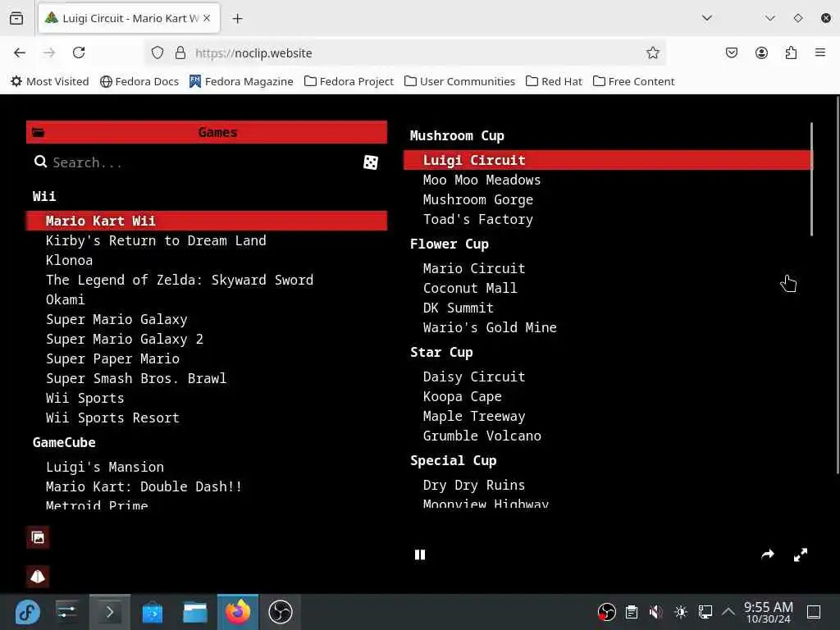Bookmark this page with the star icon
The height and width of the screenshot is (630, 840).
tap(652, 52)
